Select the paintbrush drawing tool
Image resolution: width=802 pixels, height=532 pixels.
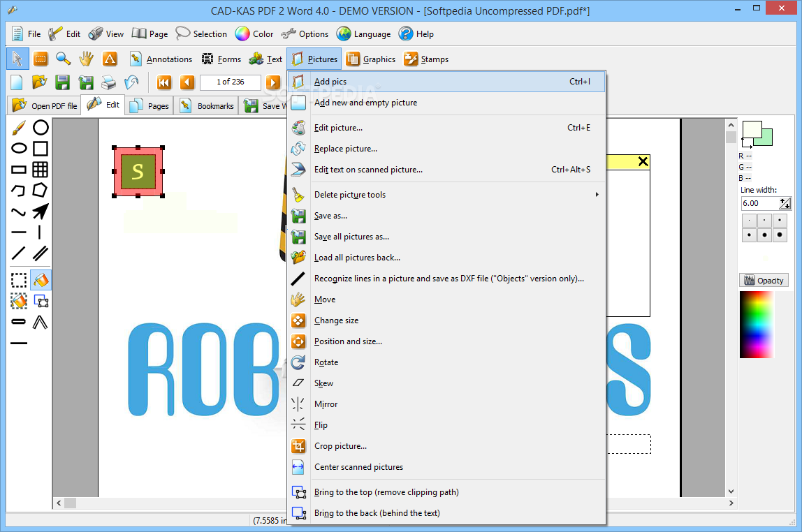coord(18,127)
